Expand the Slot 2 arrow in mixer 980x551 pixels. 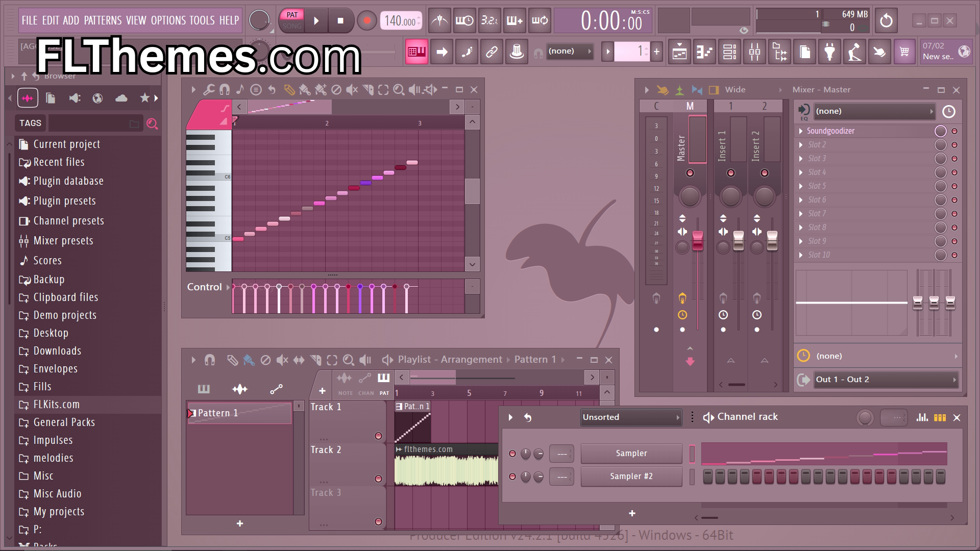[x=801, y=145]
